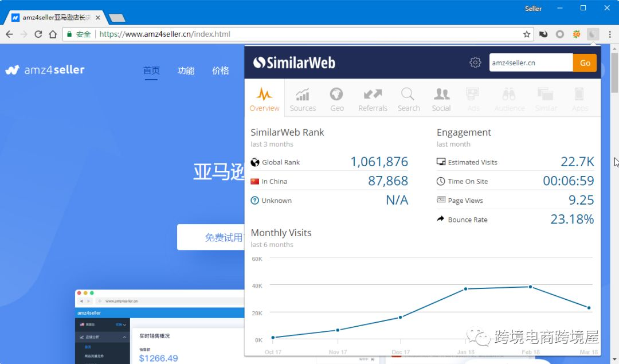
Task: Click the Estimated Visits value 22.7K
Action: [x=577, y=162]
